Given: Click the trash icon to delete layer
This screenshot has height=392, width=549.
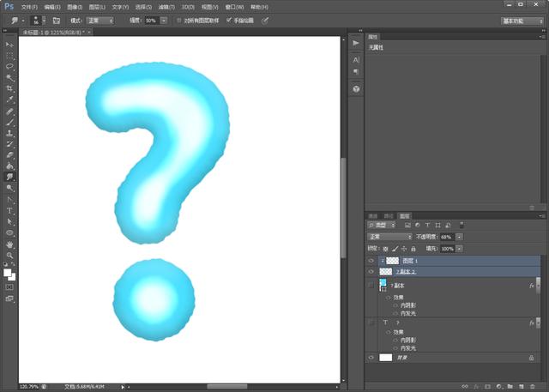Looking at the screenshot, I should point(532,386).
